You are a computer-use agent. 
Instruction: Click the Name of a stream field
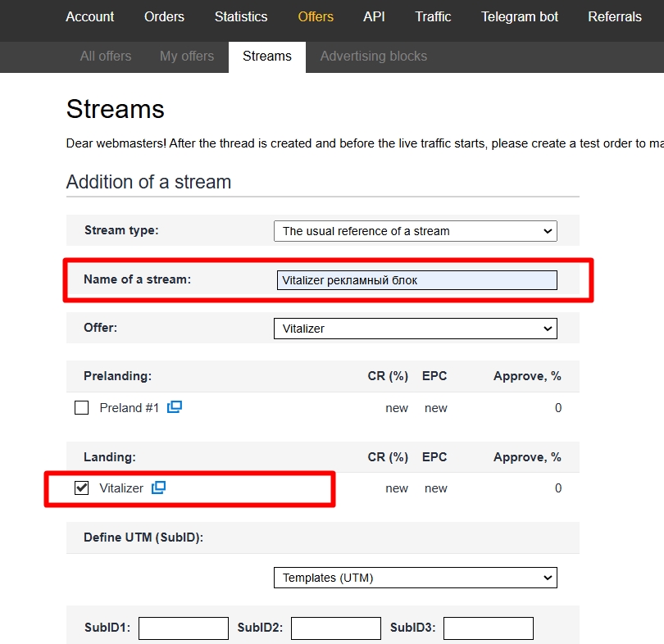(417, 280)
